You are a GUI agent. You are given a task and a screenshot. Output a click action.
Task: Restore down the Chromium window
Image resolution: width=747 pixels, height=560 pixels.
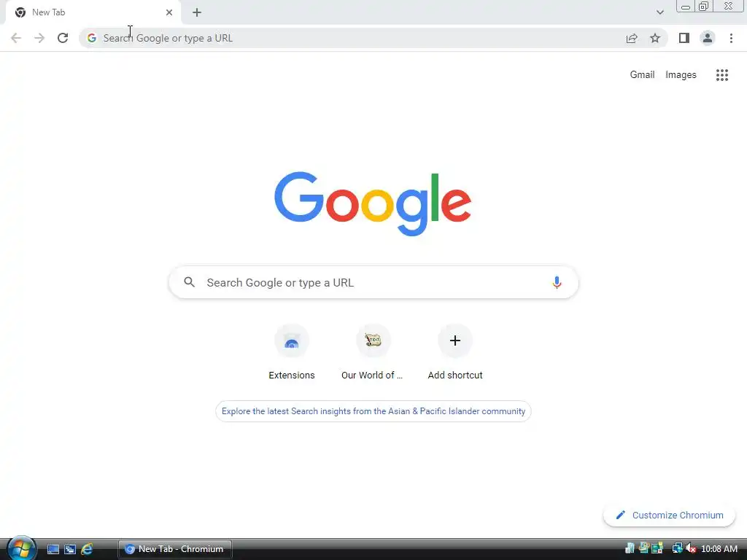(x=704, y=6)
